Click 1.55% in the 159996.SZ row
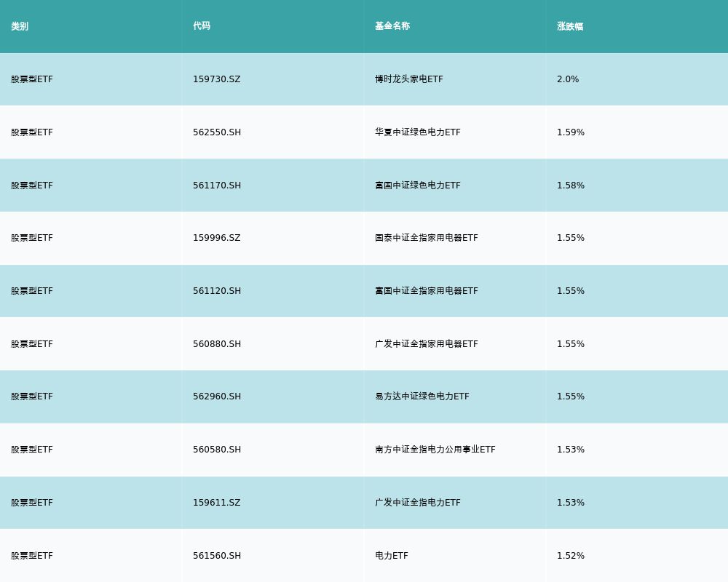The image size is (728, 582). (571, 238)
